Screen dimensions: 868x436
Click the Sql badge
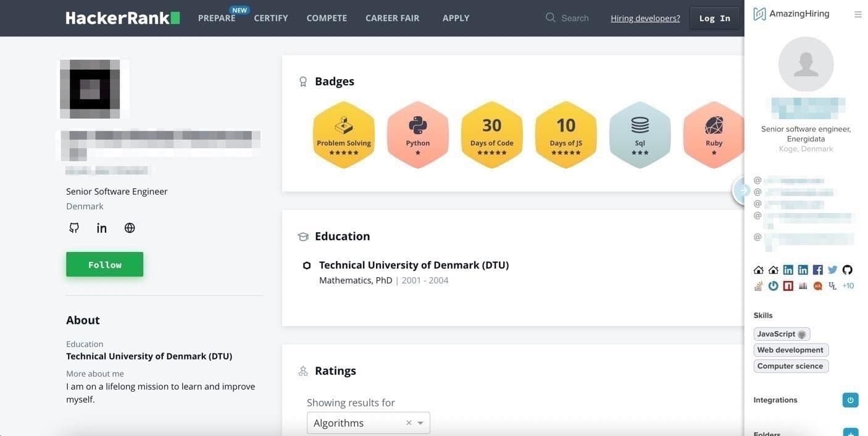point(640,135)
